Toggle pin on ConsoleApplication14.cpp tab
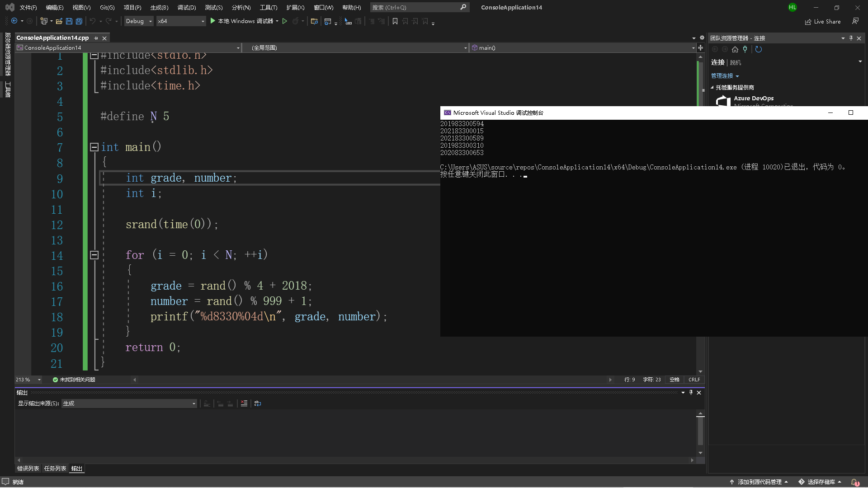 pyautogui.click(x=96, y=38)
